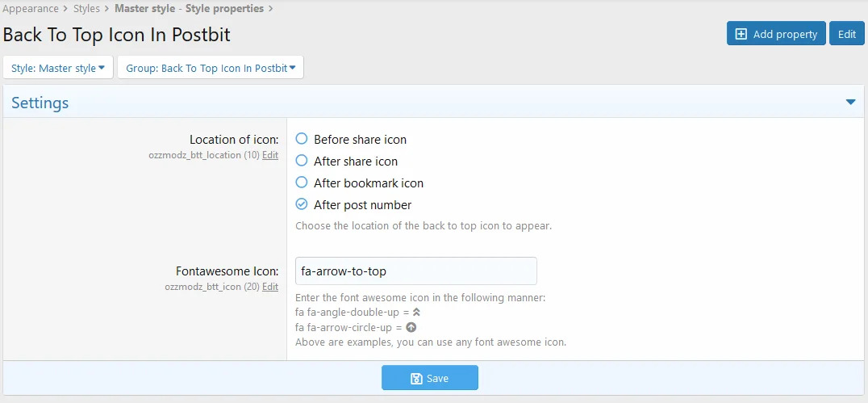Image resolution: width=868 pixels, height=403 pixels.
Task: Open the Group: Back To Top dropdown
Action: 210,68
